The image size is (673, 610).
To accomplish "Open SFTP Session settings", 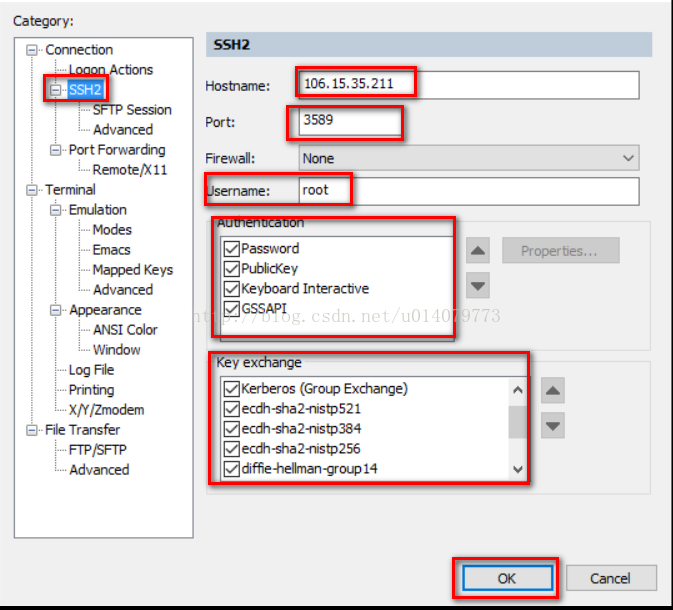I will click(132, 110).
